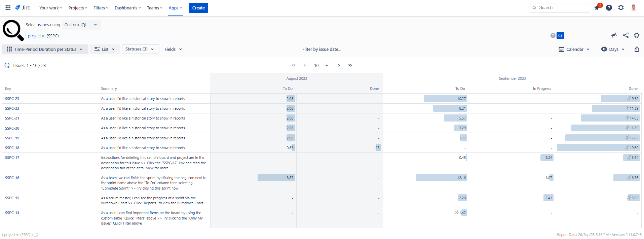This screenshot has width=644, height=239.
Task: Run the JQL search with magnifier button
Action: 560,36
